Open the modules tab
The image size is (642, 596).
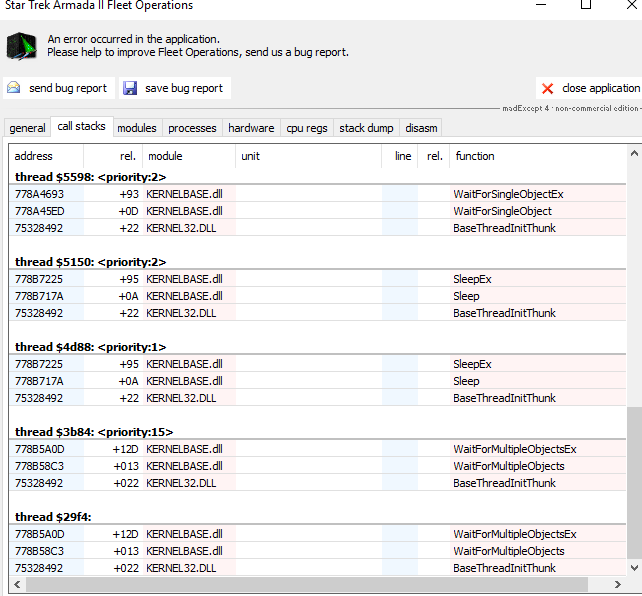coord(137,128)
